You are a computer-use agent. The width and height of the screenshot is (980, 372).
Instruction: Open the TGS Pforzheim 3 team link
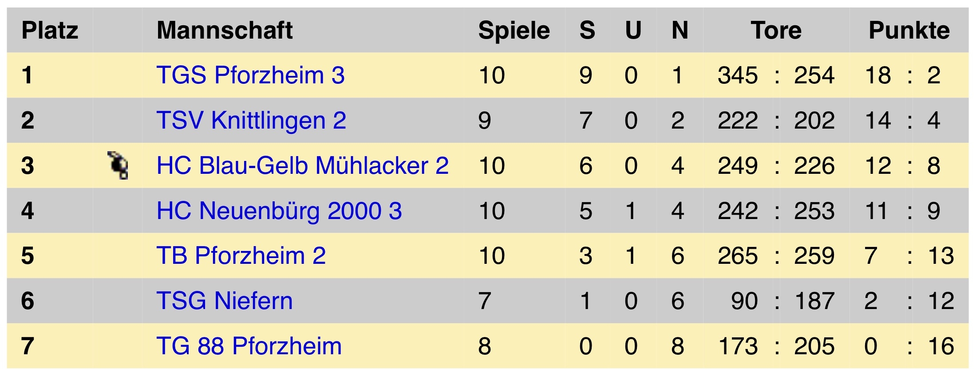pos(250,75)
